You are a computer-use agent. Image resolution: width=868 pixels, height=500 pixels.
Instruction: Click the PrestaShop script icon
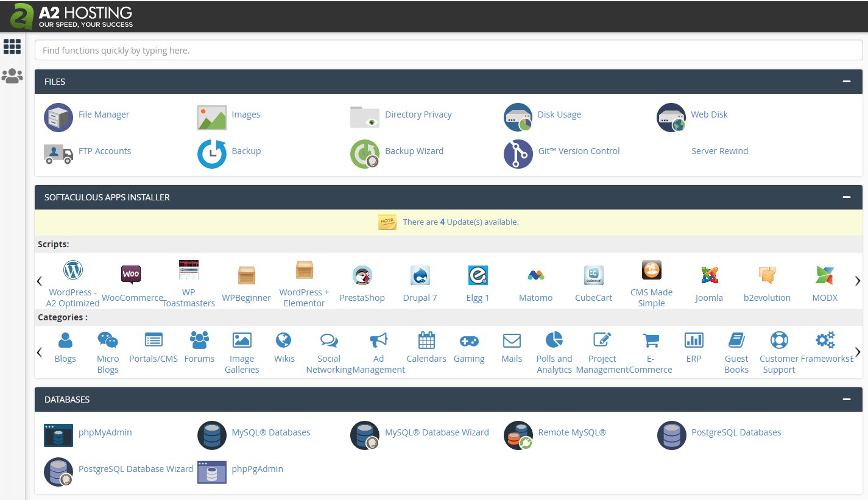[x=362, y=275]
